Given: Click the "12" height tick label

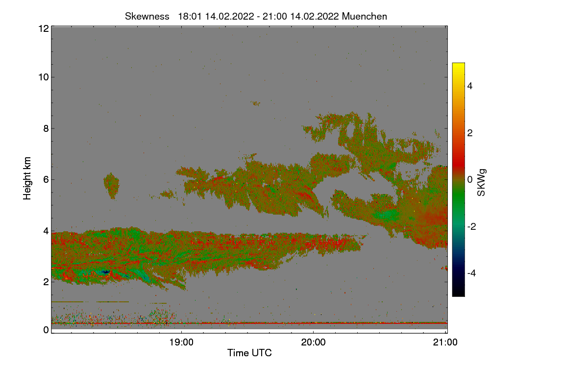Looking at the screenshot, I should point(43,28).
